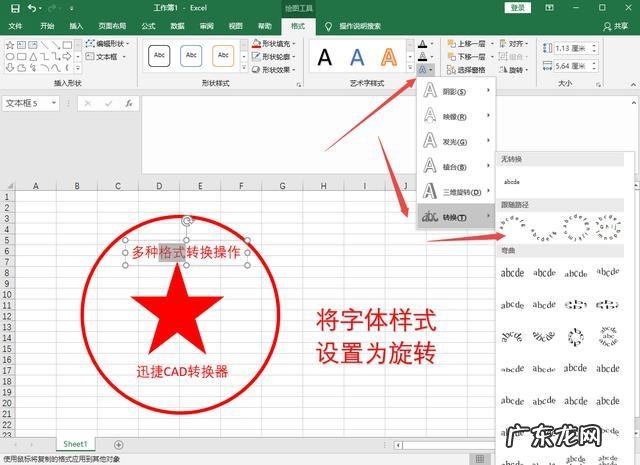Select the 无转换 plain abcde option

click(x=512, y=182)
